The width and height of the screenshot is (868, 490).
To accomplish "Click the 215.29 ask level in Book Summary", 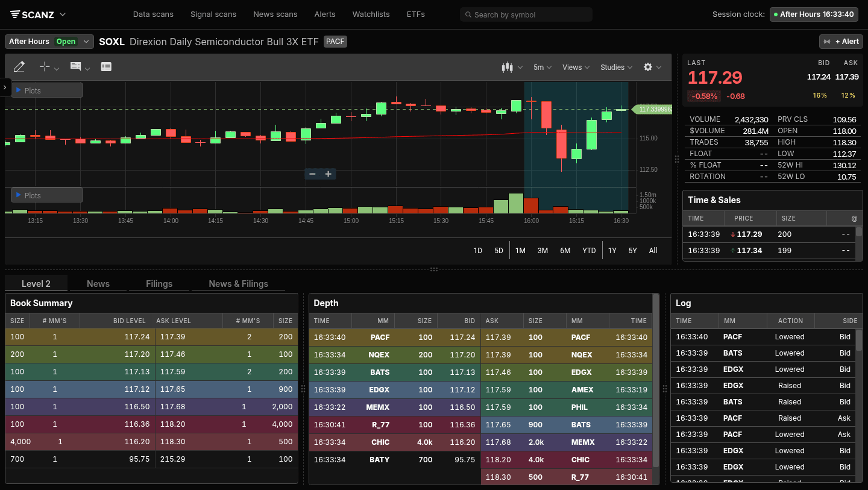I will pos(174,459).
